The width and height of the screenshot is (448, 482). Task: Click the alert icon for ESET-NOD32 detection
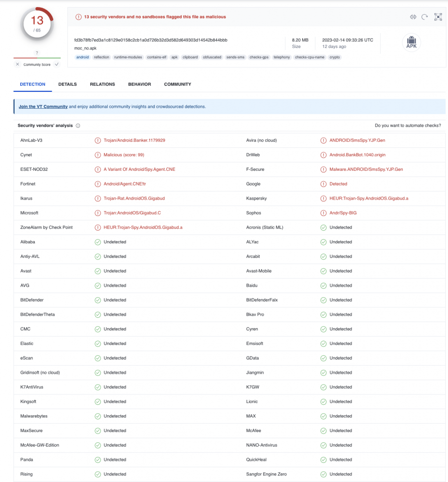pos(98,169)
